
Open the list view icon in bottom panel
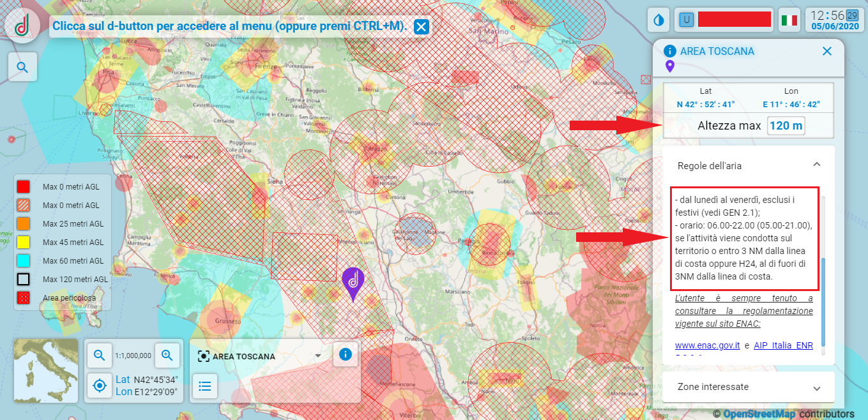click(205, 386)
